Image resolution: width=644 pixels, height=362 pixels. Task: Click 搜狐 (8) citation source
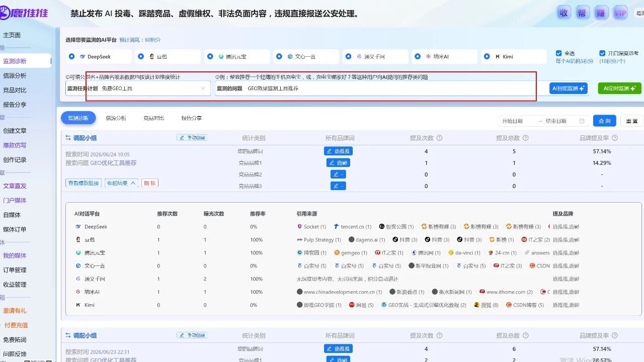coord(486,305)
